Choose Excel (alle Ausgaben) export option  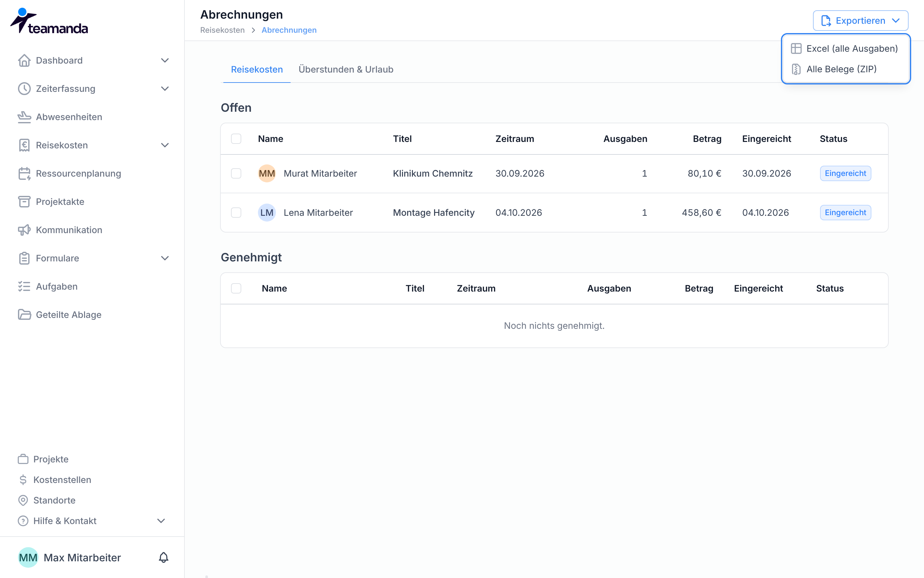(846, 48)
